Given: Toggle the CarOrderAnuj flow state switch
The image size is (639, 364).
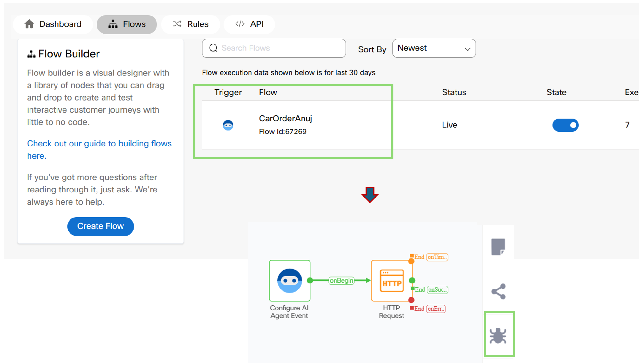Looking at the screenshot, I should [565, 125].
